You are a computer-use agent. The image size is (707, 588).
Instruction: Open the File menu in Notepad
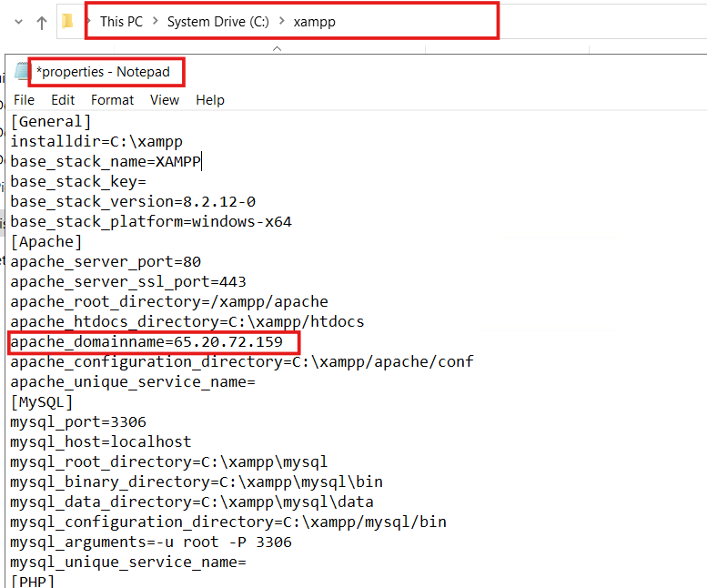[x=24, y=99]
